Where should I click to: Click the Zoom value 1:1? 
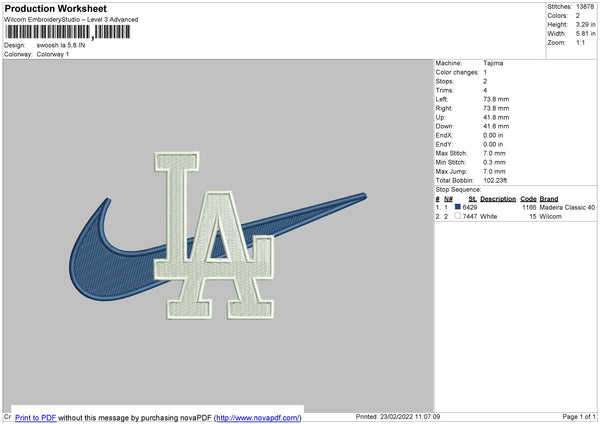(580, 42)
